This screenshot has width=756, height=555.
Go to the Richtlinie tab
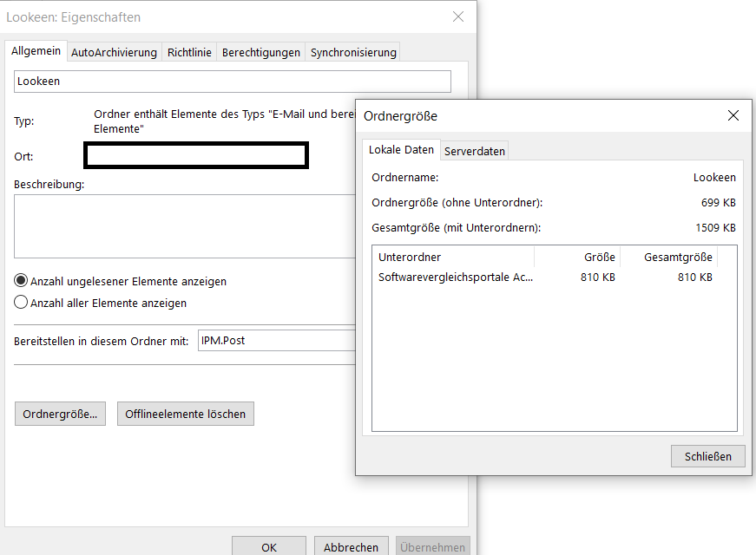point(189,53)
